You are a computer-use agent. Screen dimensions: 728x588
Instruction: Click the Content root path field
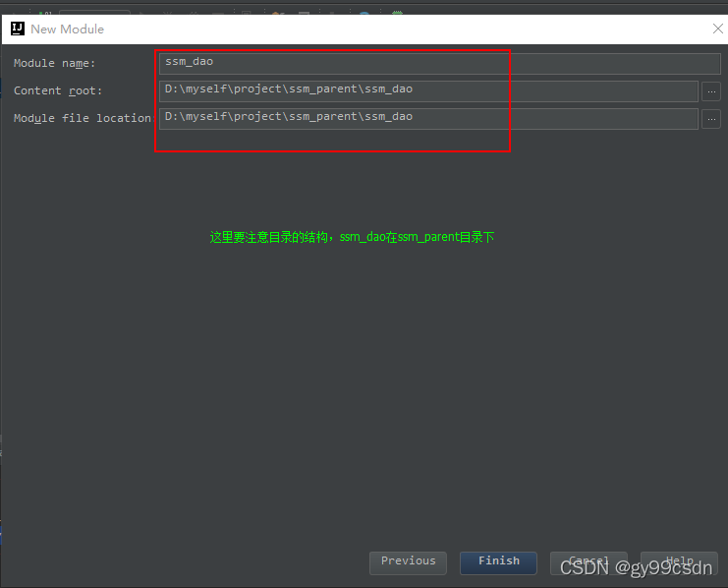pyautogui.click(x=428, y=90)
